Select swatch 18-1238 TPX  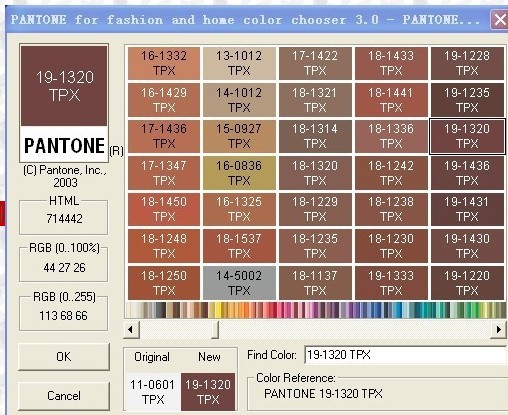[x=391, y=209]
